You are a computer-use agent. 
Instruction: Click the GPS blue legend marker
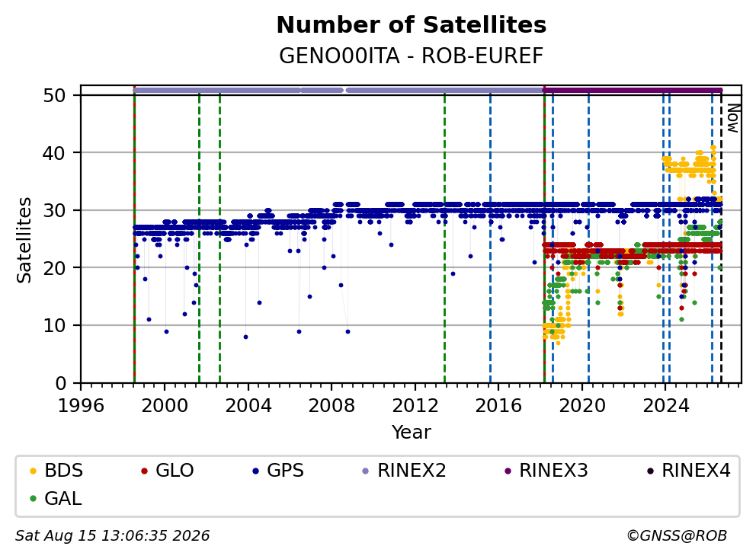click(x=255, y=471)
